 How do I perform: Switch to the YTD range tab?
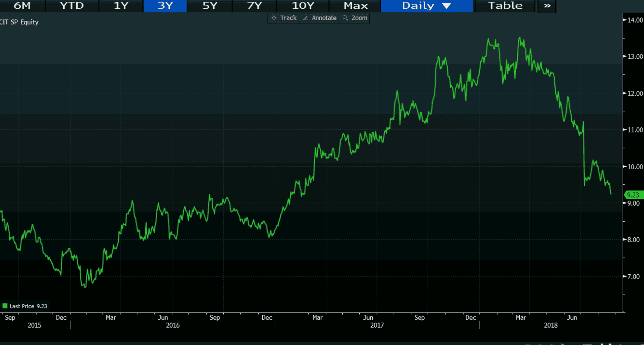pos(72,6)
